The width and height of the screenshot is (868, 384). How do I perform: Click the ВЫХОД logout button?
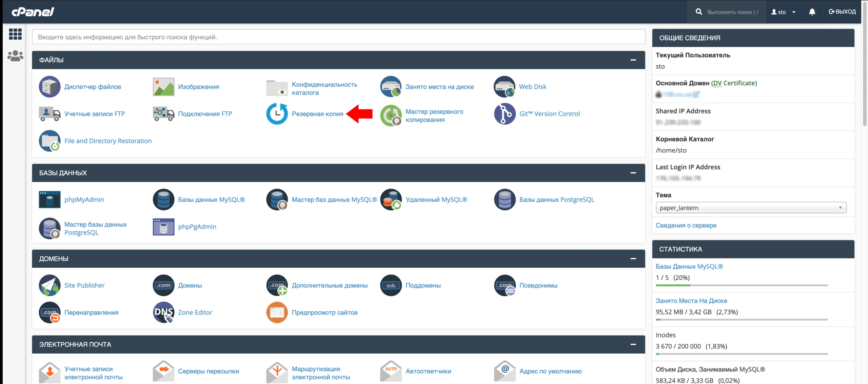click(x=842, y=12)
